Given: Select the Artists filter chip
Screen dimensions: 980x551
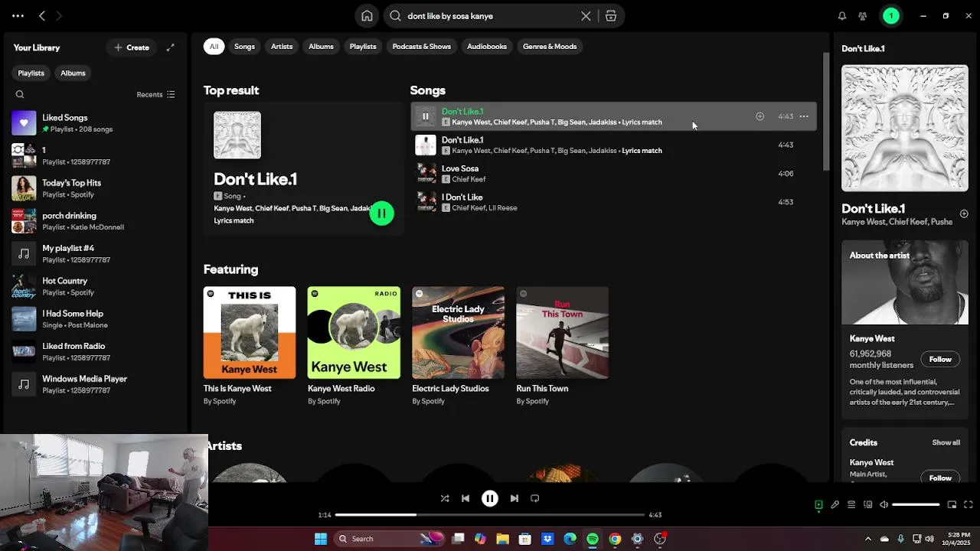Looking at the screenshot, I should pos(282,47).
